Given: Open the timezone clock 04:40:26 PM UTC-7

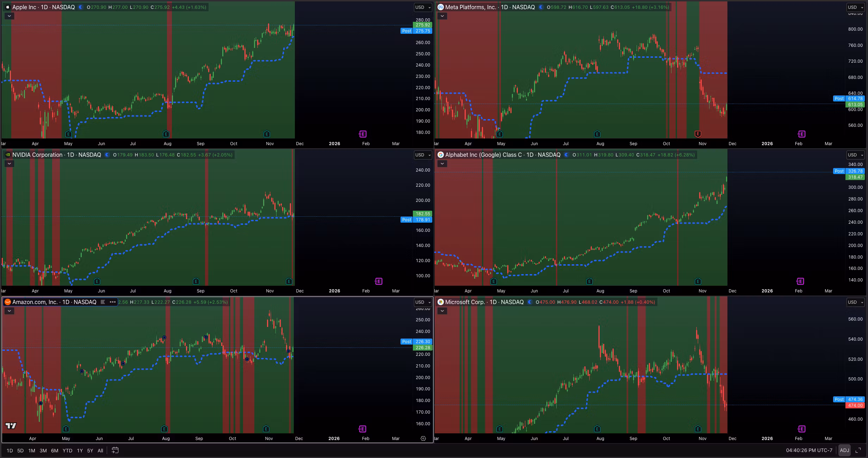Looking at the screenshot, I should pos(809,450).
